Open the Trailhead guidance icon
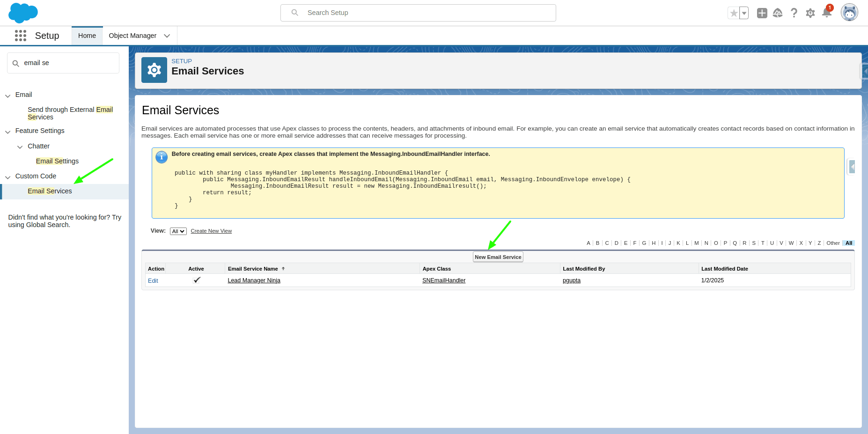The width and height of the screenshot is (868, 434). pyautogui.click(x=778, y=13)
